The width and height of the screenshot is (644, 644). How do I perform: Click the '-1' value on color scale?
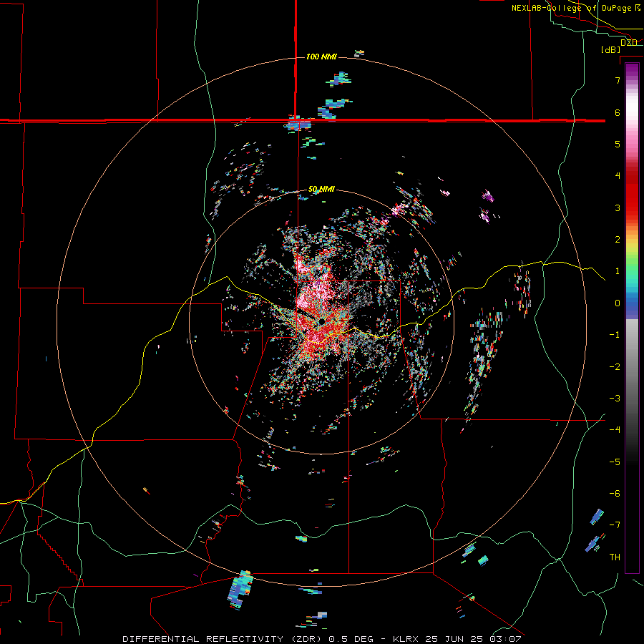point(615,335)
